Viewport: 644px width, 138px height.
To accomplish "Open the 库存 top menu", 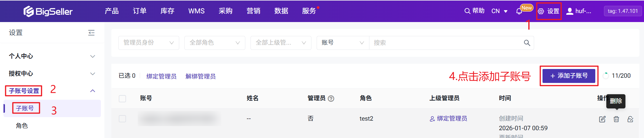I will pos(167,11).
